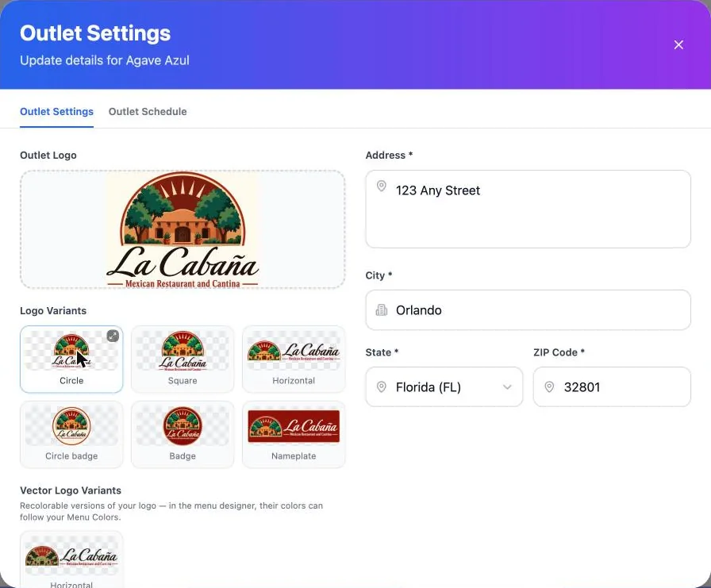Click the 'Recolorable versions of your logo' description
The image size is (711, 588).
pyautogui.click(x=171, y=511)
